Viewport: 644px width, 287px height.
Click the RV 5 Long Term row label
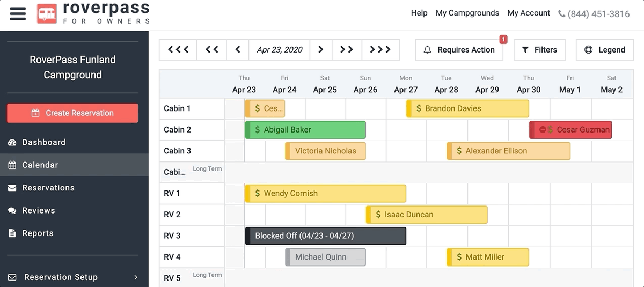[x=192, y=277]
